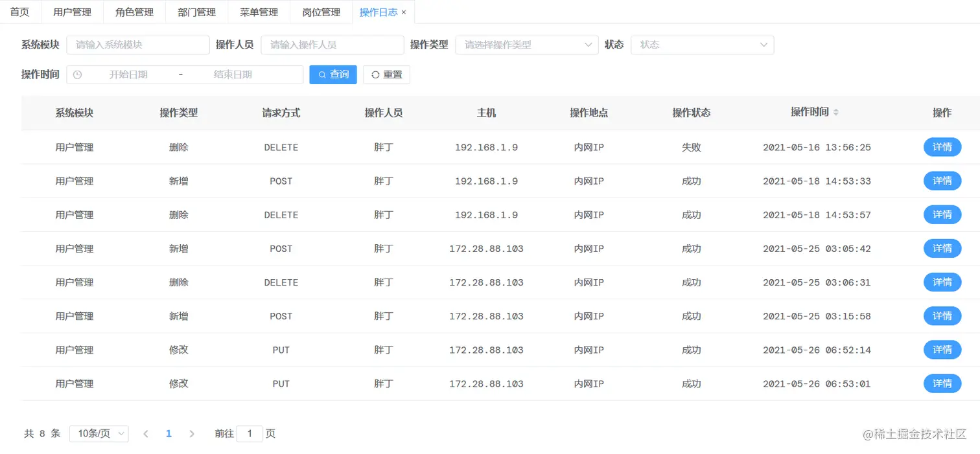980x454 pixels.
Task: Open 详情 for 2021-05-26 06:52:14 row
Action: tap(942, 350)
